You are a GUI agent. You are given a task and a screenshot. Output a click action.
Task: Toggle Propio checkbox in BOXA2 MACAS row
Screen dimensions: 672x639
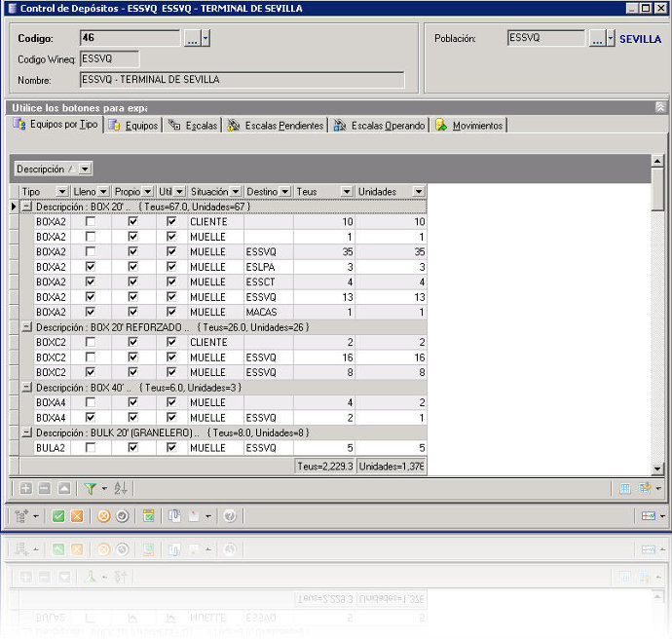pyautogui.click(x=132, y=312)
